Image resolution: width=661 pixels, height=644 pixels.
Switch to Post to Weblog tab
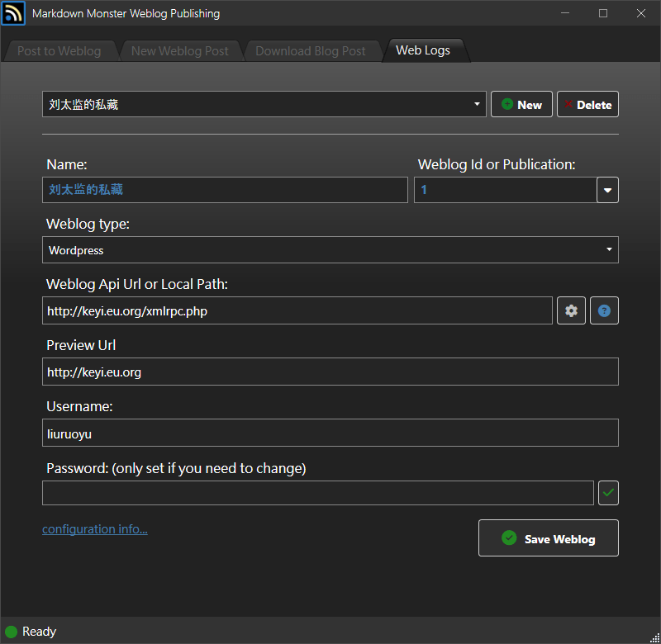pos(59,51)
